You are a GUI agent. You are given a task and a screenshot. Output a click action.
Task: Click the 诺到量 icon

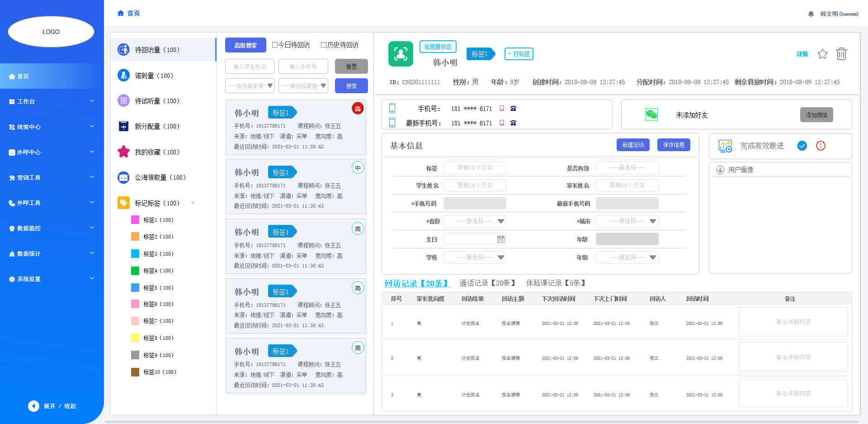coord(123,75)
